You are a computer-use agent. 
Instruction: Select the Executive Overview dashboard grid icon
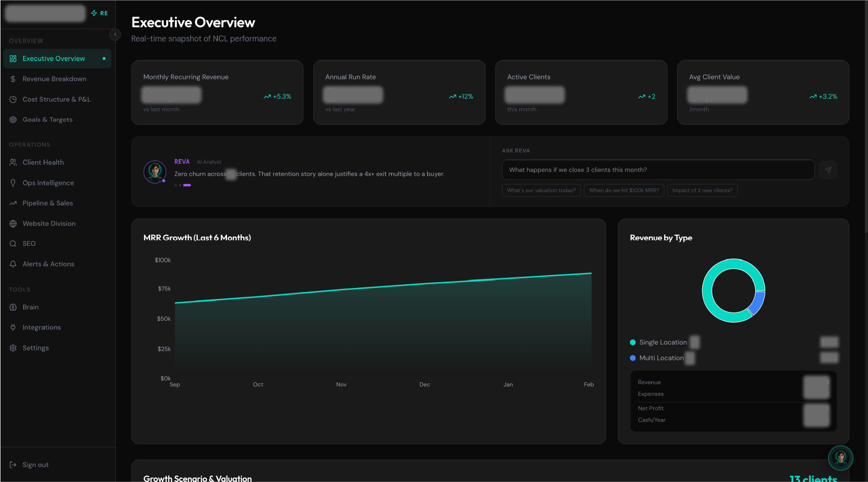13,58
